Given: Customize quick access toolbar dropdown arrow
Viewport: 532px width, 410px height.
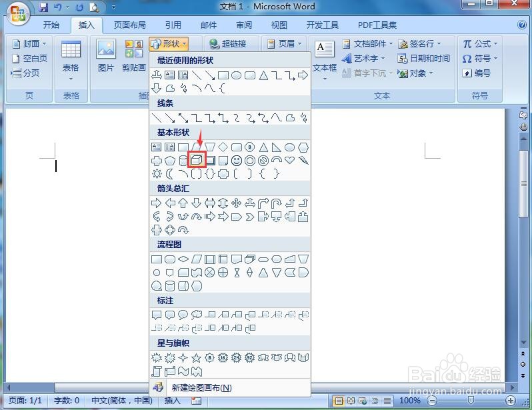Looking at the screenshot, I should coord(113,7).
